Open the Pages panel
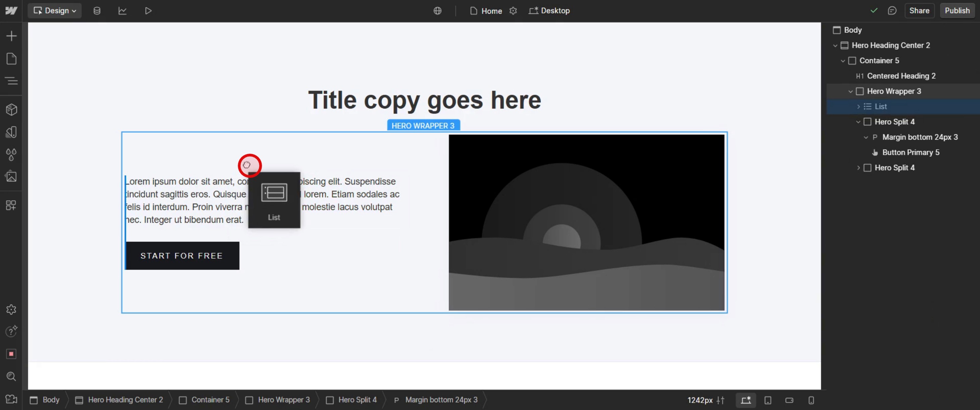 pyautogui.click(x=11, y=59)
